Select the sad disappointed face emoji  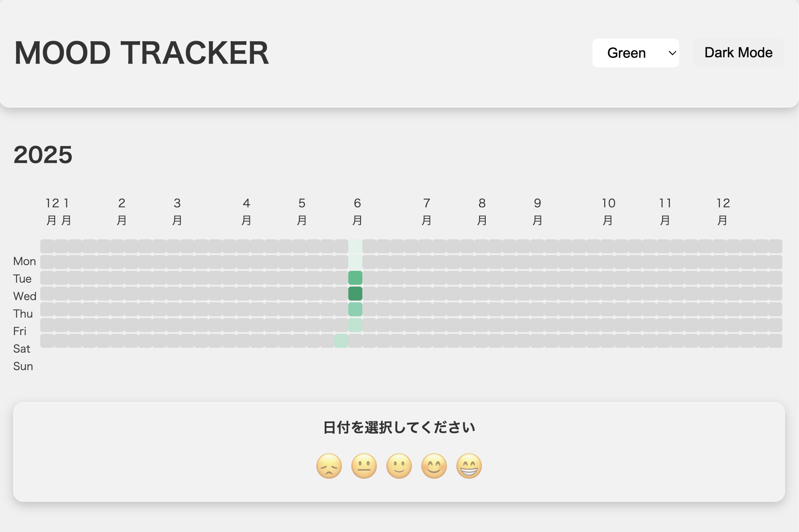(x=329, y=466)
